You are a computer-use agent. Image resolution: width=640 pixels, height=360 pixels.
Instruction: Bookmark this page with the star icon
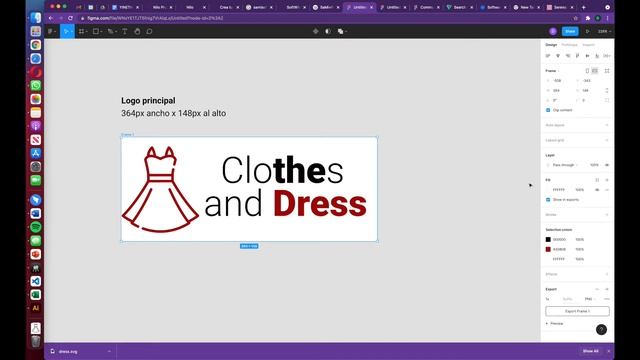[576, 18]
